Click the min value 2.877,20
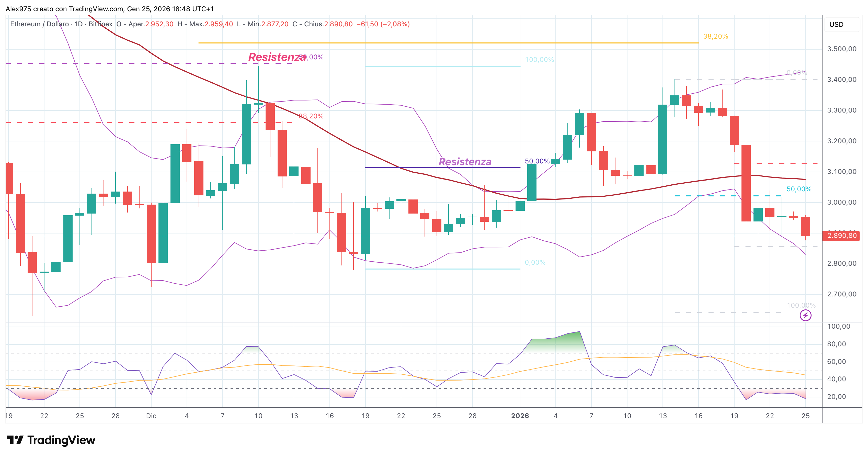868x457 pixels. (275, 24)
